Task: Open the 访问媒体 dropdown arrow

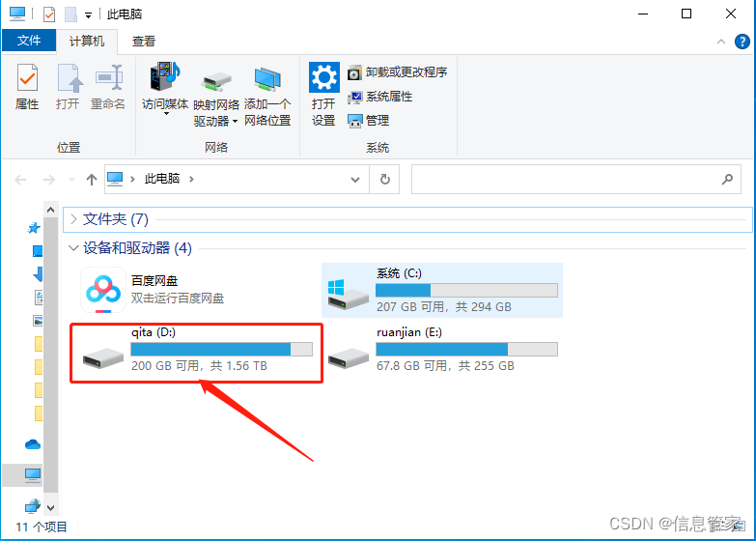Action: click(166, 114)
